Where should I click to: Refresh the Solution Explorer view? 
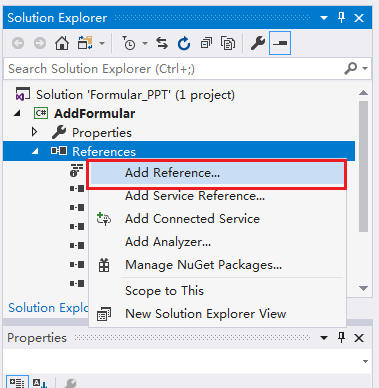(x=184, y=43)
